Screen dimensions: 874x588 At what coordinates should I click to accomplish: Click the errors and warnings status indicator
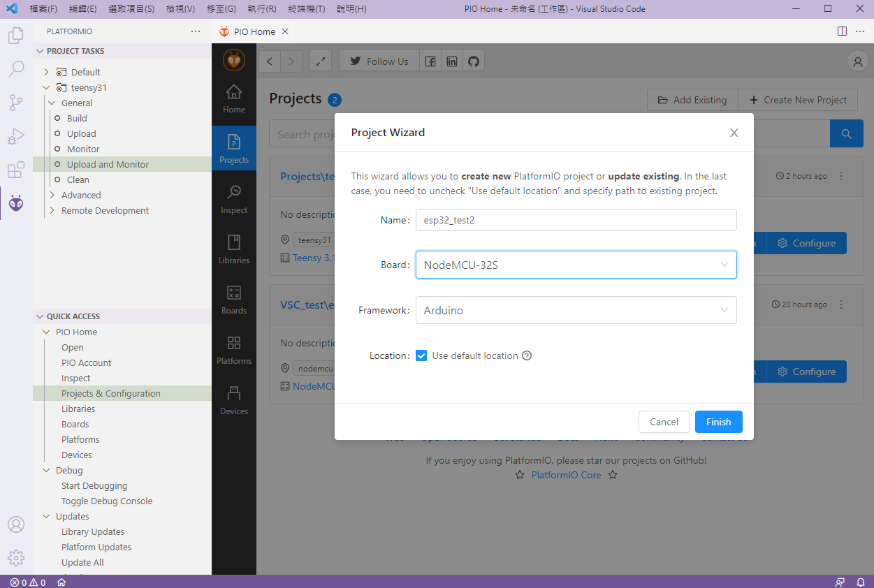28,582
